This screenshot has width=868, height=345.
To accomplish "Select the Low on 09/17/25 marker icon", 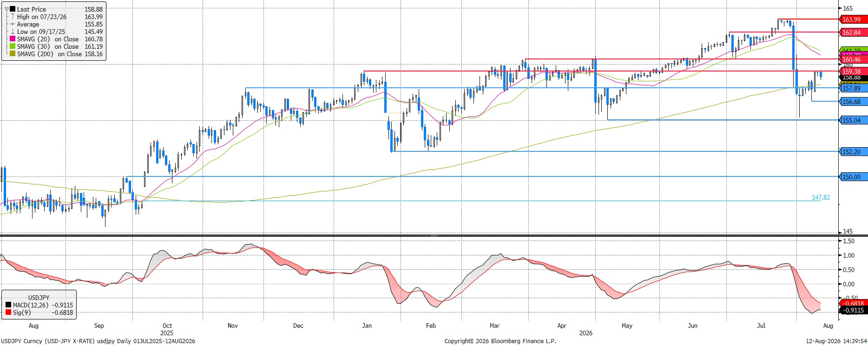I will pyautogui.click(x=13, y=32).
